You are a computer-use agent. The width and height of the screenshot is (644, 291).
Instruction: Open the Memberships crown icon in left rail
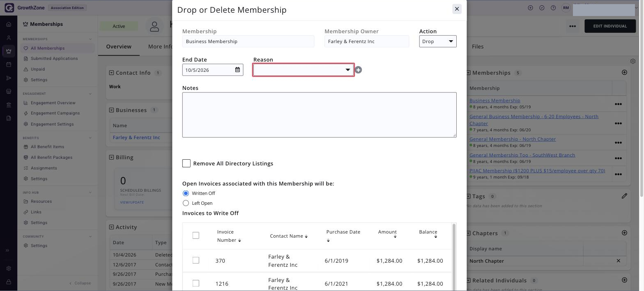[9, 51]
